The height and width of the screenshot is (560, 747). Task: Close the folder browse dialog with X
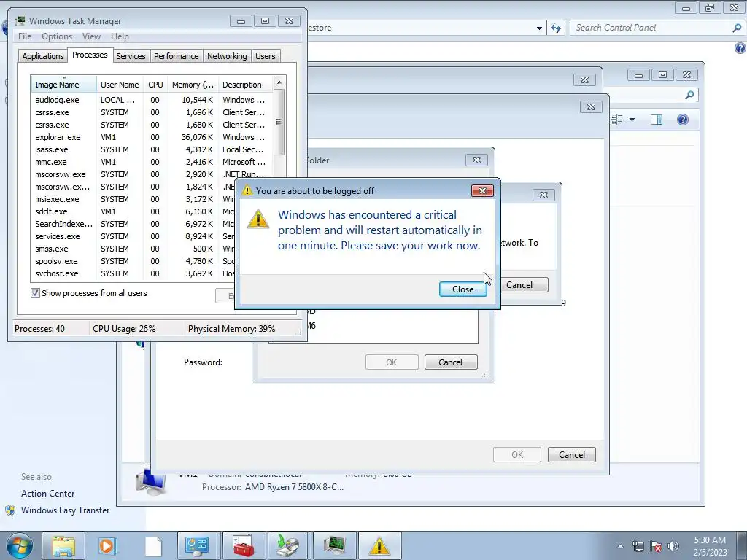pyautogui.click(x=476, y=160)
